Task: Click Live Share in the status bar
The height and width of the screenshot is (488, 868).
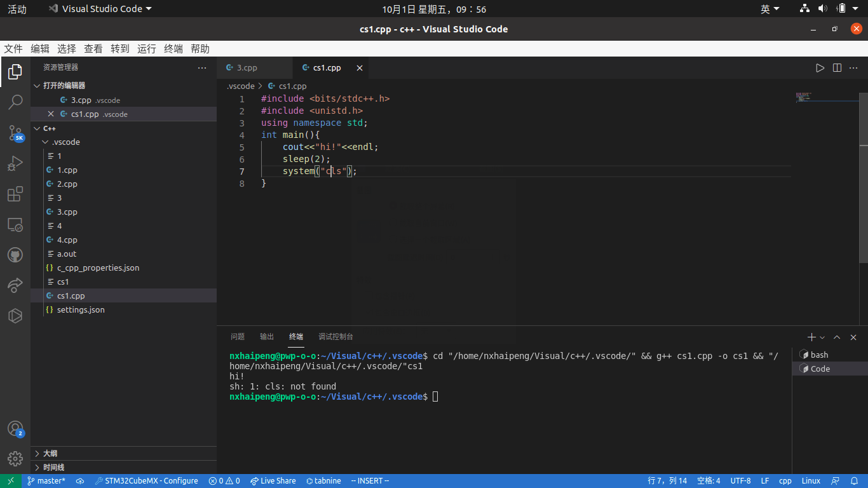Action: [273, 481]
